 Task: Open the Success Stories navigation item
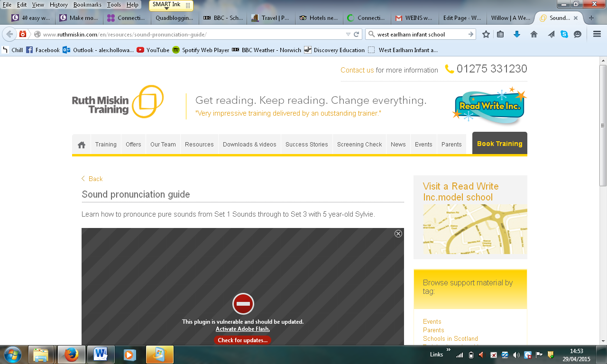pos(307,145)
